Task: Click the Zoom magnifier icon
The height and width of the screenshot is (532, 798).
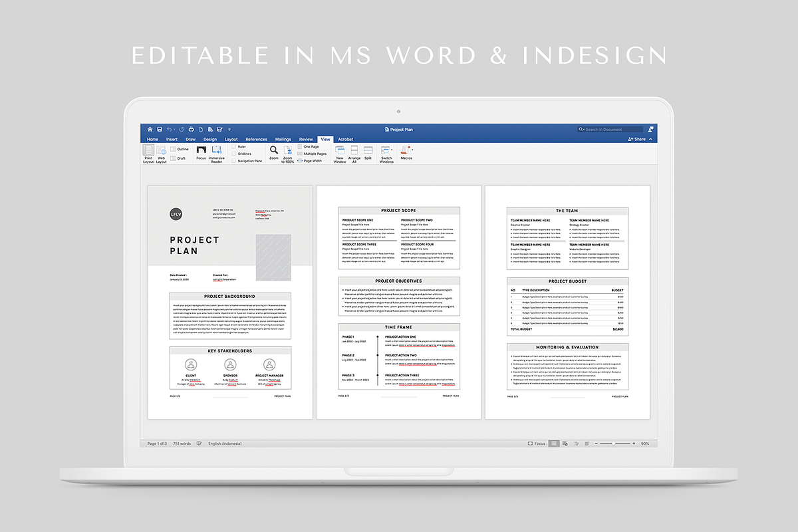Action: (273, 150)
